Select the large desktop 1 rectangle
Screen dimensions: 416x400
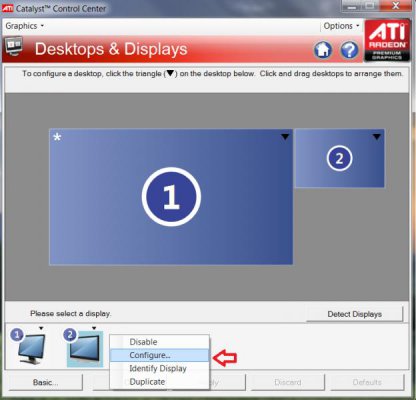click(x=171, y=197)
